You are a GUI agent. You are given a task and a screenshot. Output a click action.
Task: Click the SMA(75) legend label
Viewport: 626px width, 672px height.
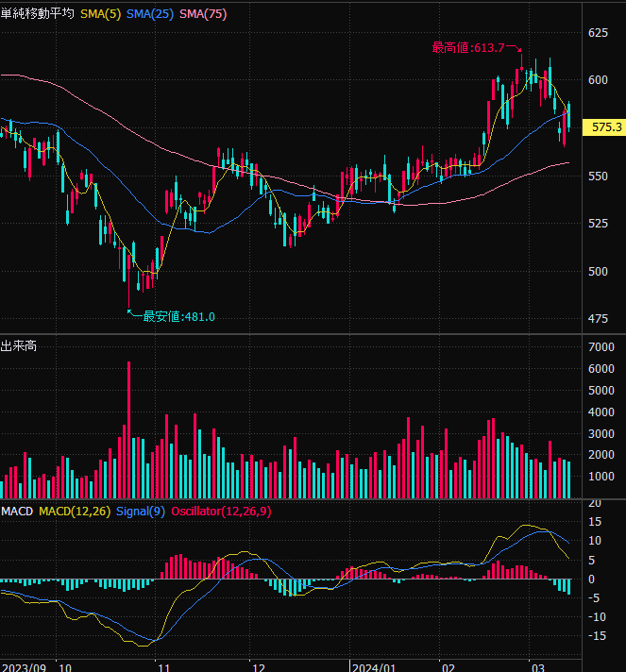pos(203,14)
